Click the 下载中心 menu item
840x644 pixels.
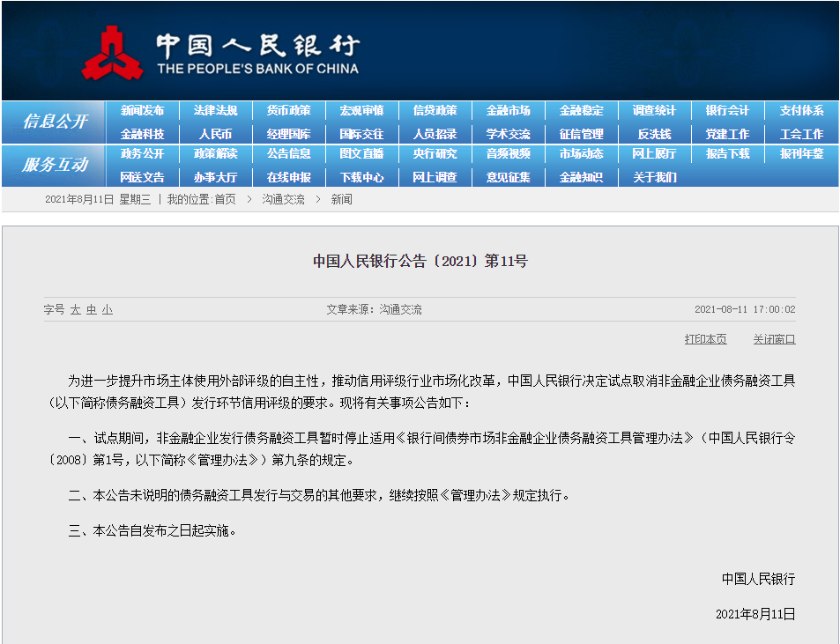click(x=361, y=177)
